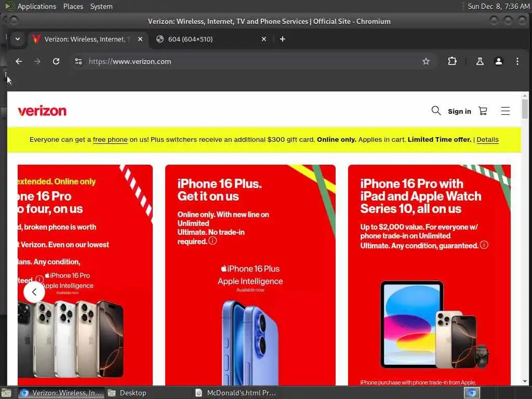Open info icon on iPhone 16 Plus offer
The image size is (532, 399).
click(x=212, y=241)
